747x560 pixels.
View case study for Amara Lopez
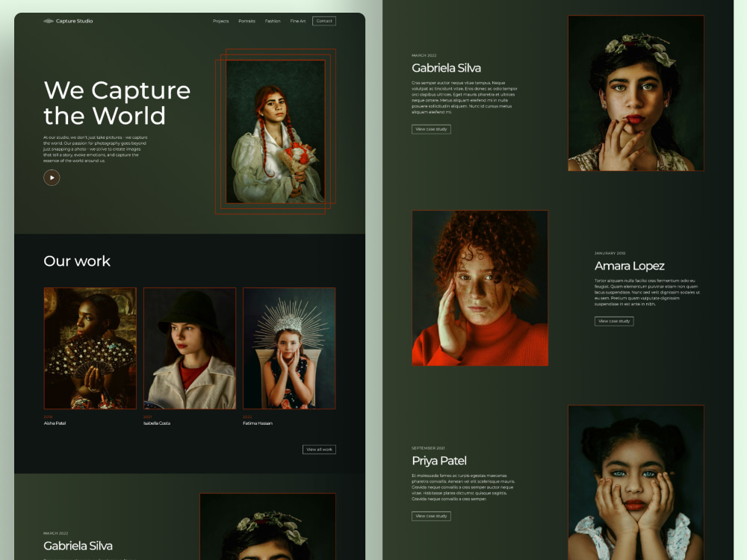[x=614, y=321]
